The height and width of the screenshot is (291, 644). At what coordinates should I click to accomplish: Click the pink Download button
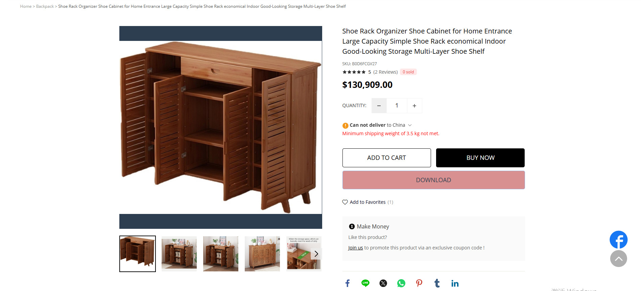coord(433,180)
